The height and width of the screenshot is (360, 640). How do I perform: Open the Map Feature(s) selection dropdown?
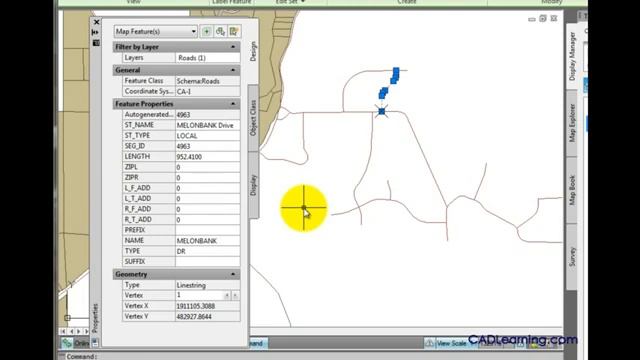click(x=156, y=31)
